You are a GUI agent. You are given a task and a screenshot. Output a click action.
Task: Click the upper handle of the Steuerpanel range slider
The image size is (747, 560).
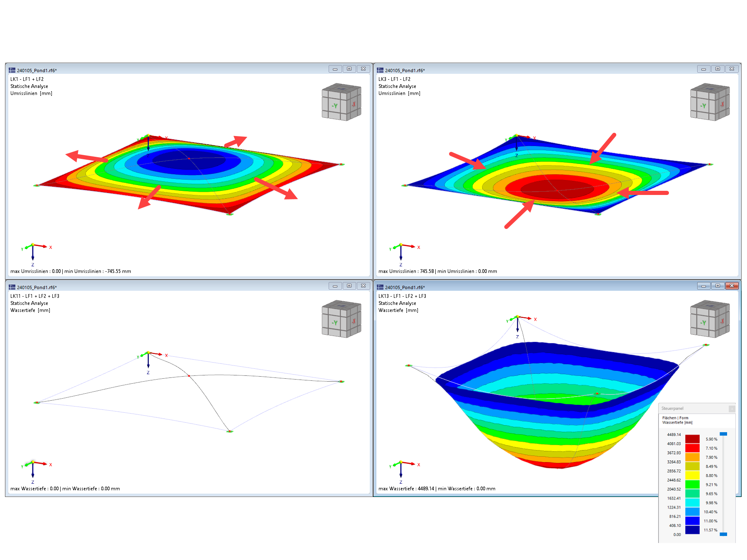coord(723,434)
